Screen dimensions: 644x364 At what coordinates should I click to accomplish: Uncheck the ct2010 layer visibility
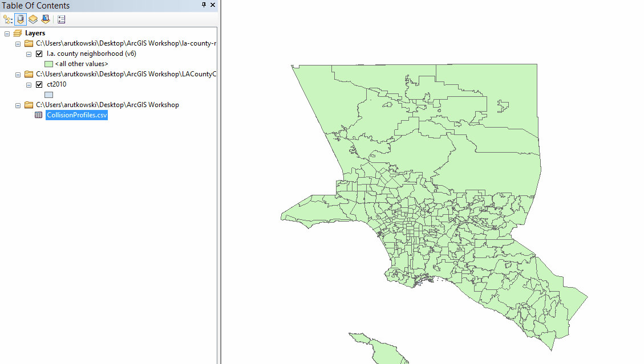tap(39, 84)
